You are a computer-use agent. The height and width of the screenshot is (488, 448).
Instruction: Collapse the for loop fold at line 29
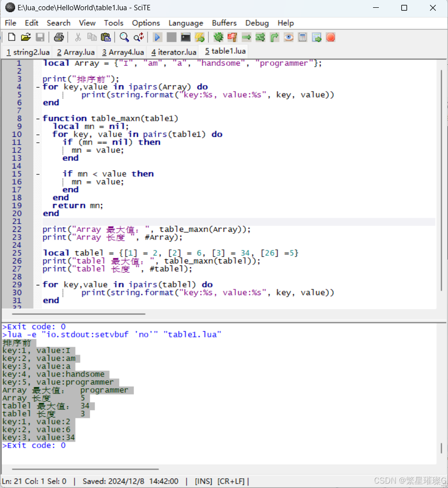37,285
